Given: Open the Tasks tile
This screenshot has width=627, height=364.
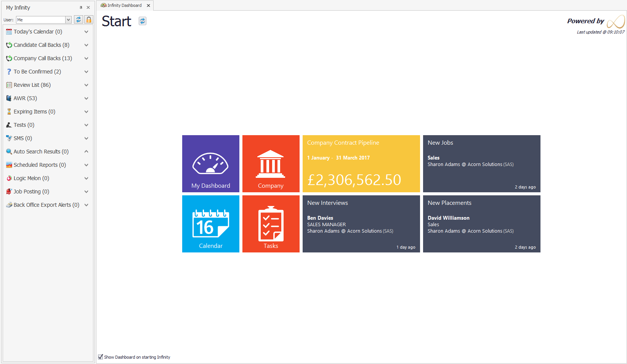Looking at the screenshot, I should point(271,224).
